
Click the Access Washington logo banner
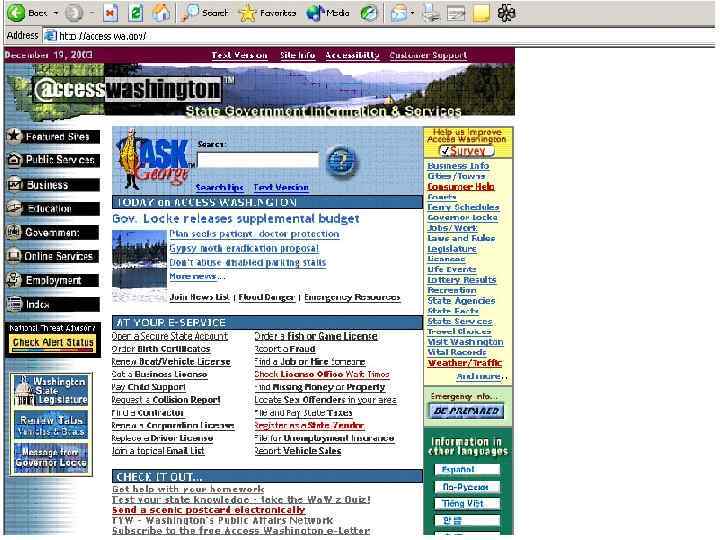point(128,90)
